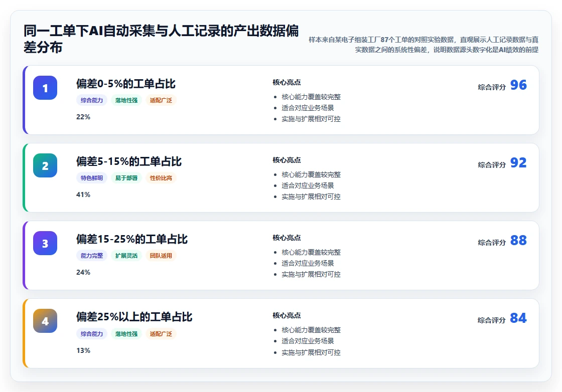
Task: Click 核心能力覆盖较完整 in the 15-25% card
Action: coord(311,252)
